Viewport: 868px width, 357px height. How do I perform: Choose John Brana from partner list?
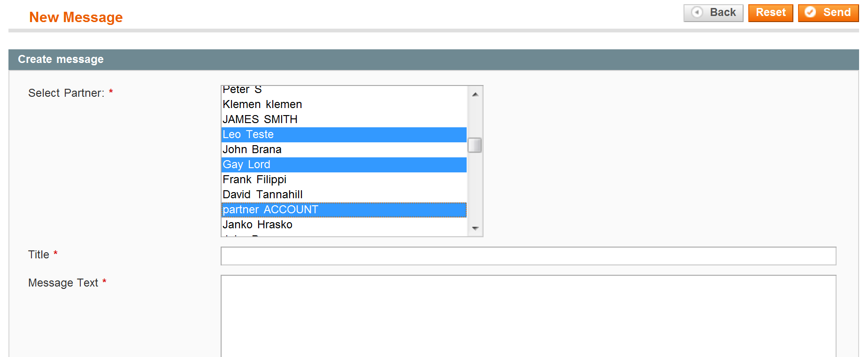252,149
